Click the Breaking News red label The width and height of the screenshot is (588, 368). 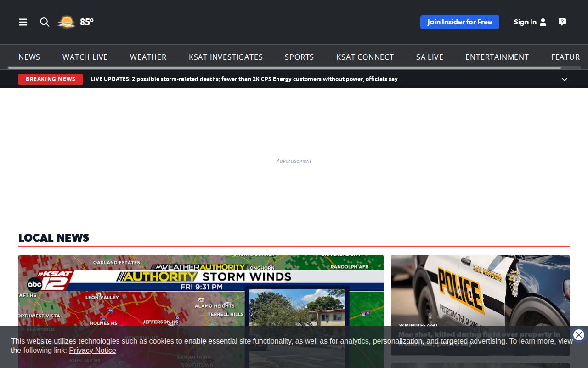point(51,79)
